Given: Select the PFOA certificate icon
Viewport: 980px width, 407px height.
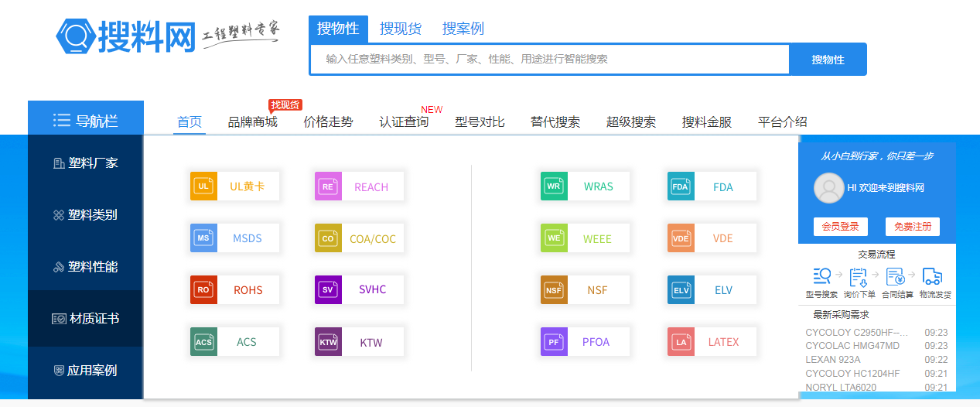Looking at the screenshot, I should [x=554, y=342].
